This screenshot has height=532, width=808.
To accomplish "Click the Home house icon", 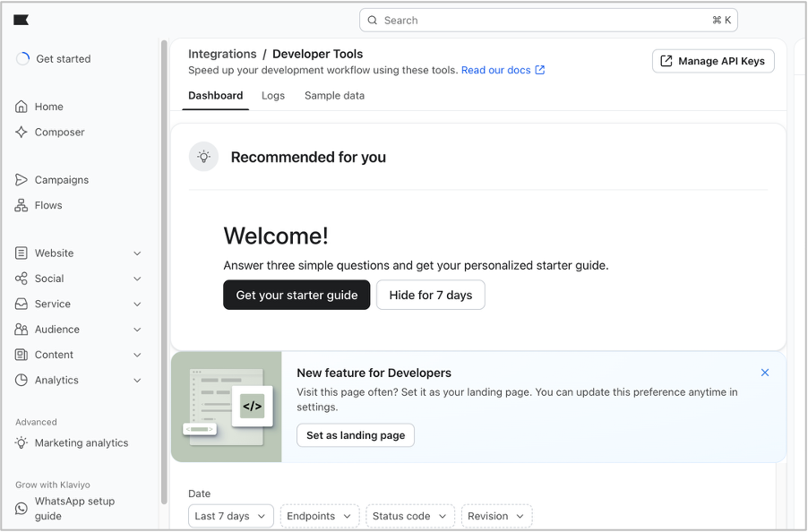I will pos(21,107).
